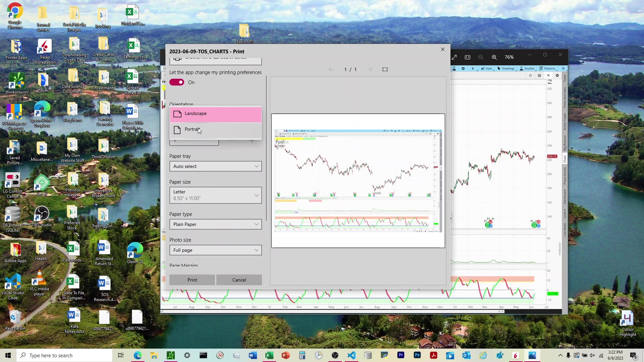Open the Patterns tool on the chart toolbar
Viewport: 644px width, 362px height.
tap(549, 68)
